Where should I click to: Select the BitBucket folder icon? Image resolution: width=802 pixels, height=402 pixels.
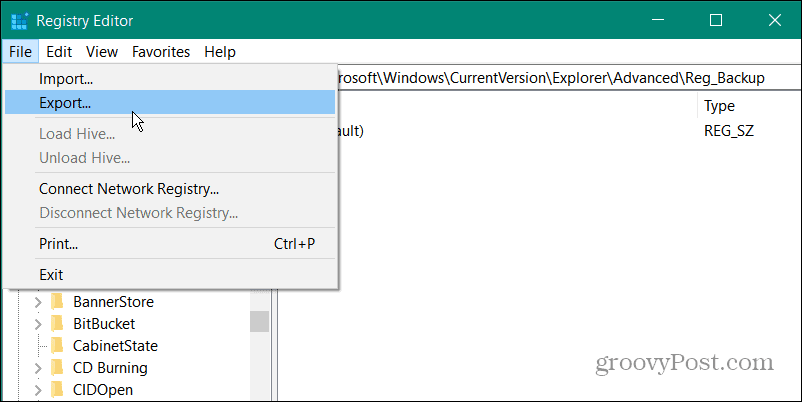[x=57, y=324]
